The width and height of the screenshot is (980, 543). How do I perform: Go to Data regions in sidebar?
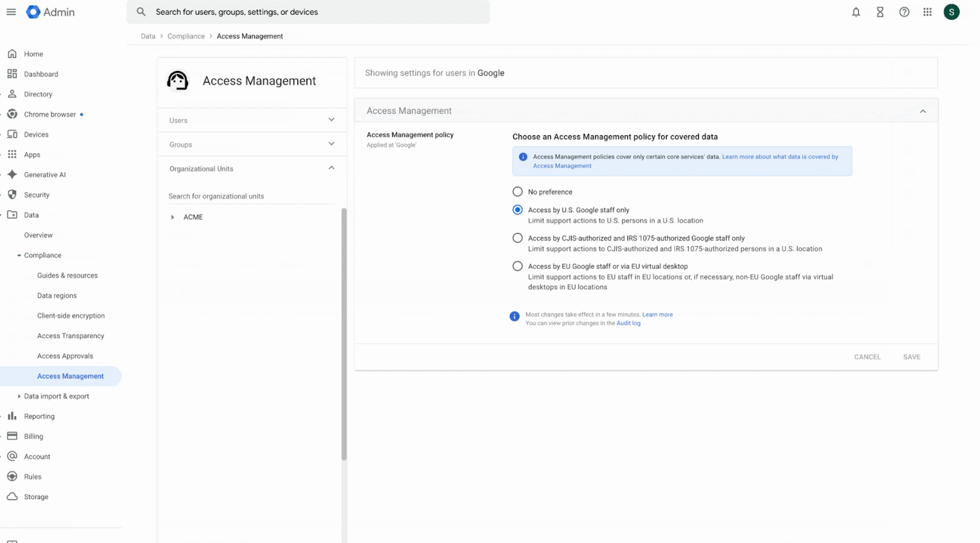pos(57,296)
